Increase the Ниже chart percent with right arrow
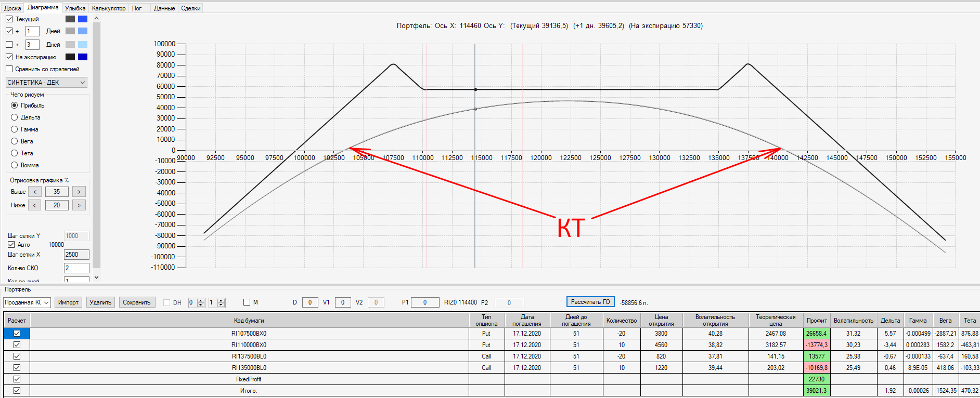The width and height of the screenshot is (980, 398). point(79,205)
